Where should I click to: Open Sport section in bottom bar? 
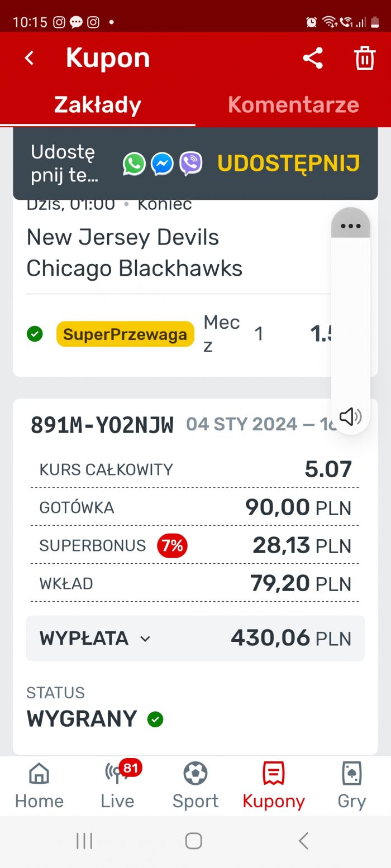[x=195, y=786]
